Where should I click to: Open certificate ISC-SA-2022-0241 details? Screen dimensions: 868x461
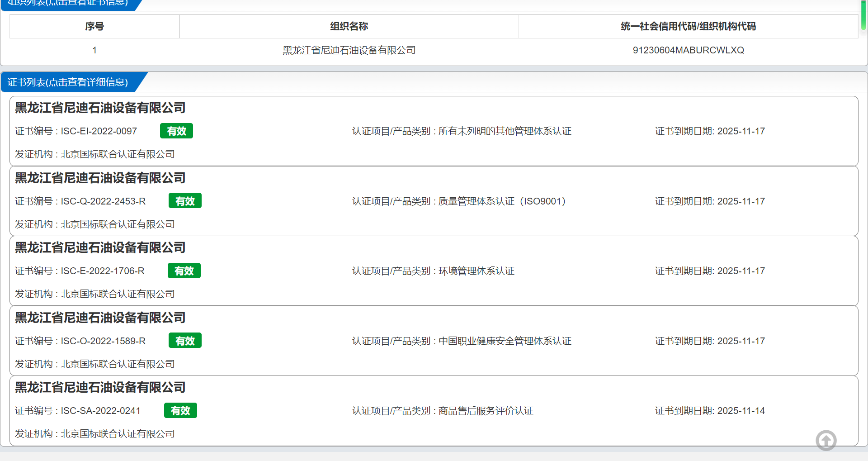(x=434, y=411)
